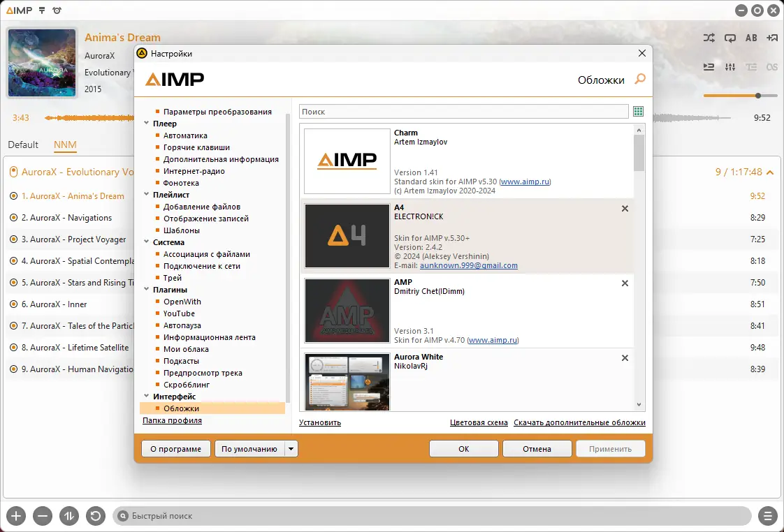Open the Папка профиля link
This screenshot has width=784, height=532.
172,420
